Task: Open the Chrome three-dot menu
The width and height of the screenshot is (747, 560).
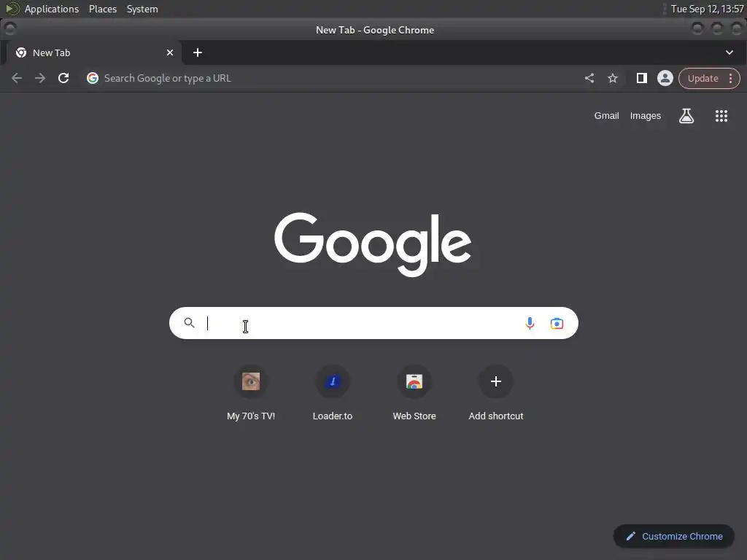Action: [730, 79]
